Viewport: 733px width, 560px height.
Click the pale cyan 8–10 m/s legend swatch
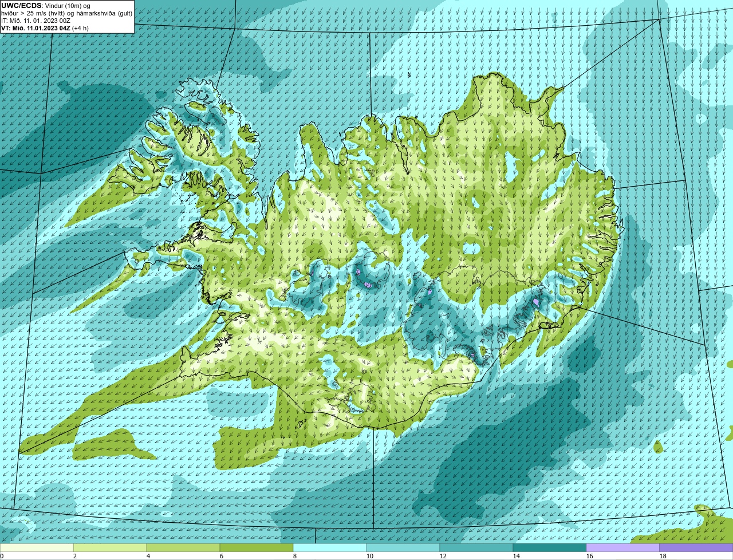point(330,548)
